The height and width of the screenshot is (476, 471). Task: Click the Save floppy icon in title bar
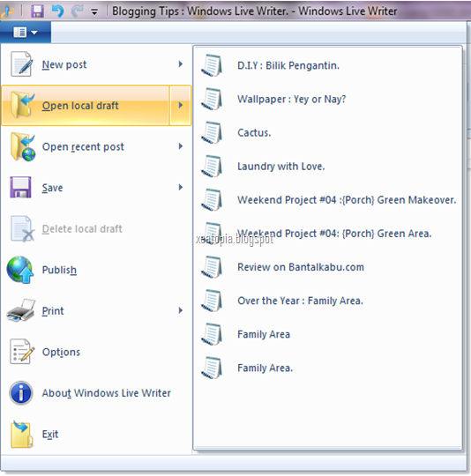tap(37, 11)
